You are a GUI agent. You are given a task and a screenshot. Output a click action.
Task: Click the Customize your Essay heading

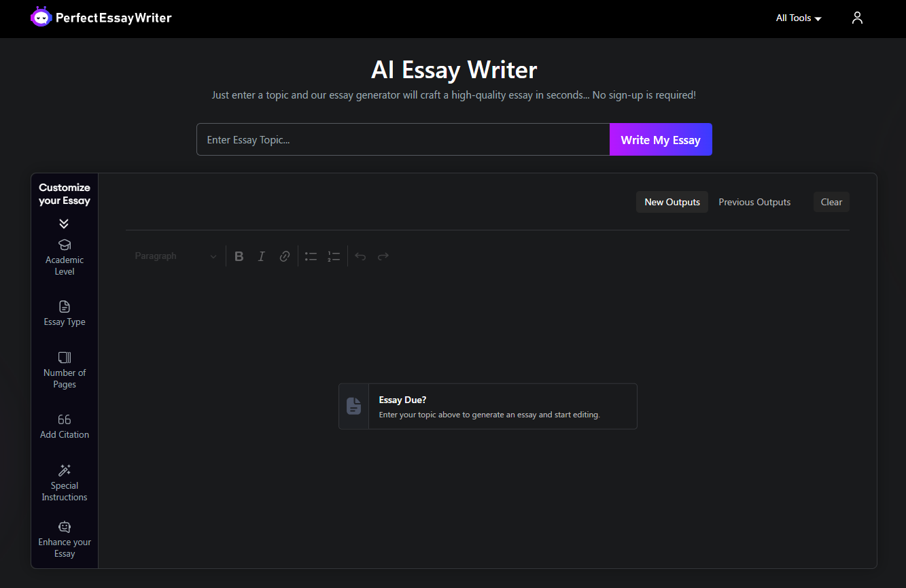pos(65,194)
